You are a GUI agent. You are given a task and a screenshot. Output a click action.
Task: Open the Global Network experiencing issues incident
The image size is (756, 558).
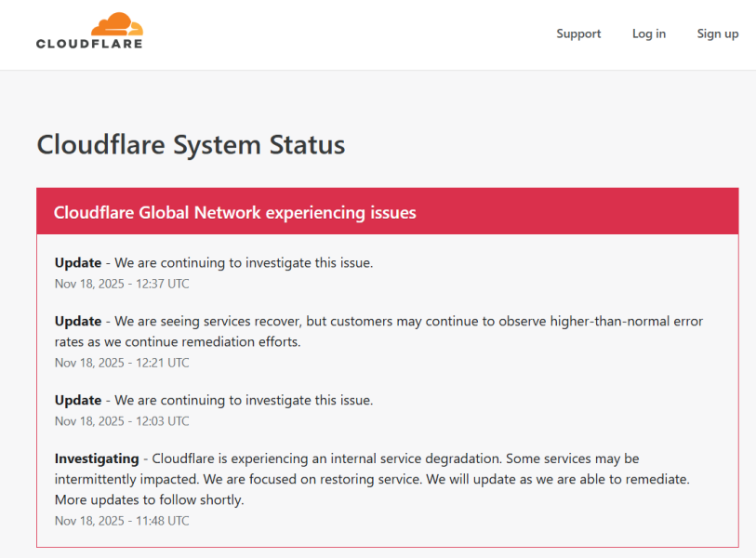[x=235, y=213]
